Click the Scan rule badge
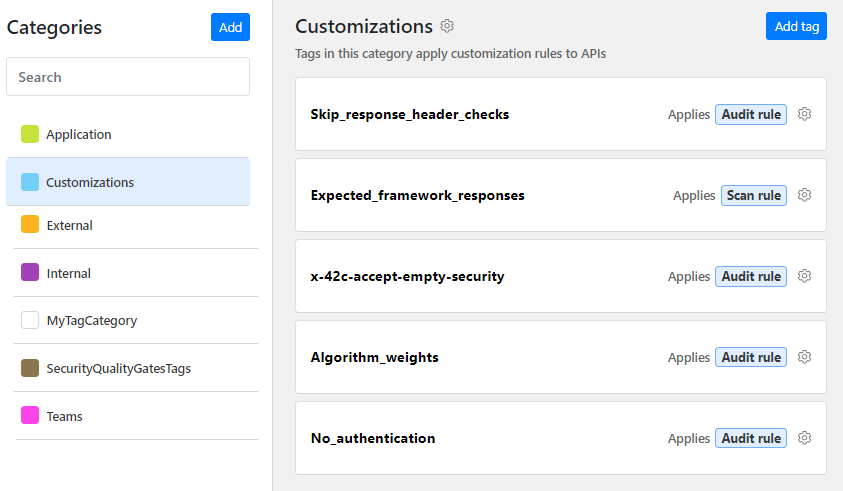This screenshot has height=491, width=843. 754,195
